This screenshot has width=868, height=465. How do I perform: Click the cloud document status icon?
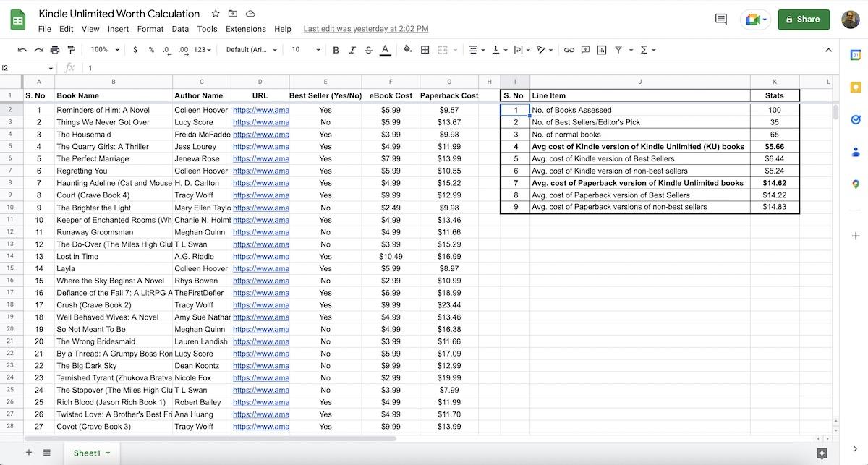coord(250,14)
